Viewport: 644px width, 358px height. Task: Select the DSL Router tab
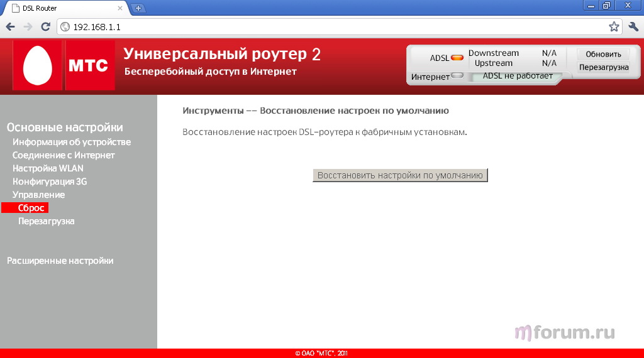pos(65,8)
